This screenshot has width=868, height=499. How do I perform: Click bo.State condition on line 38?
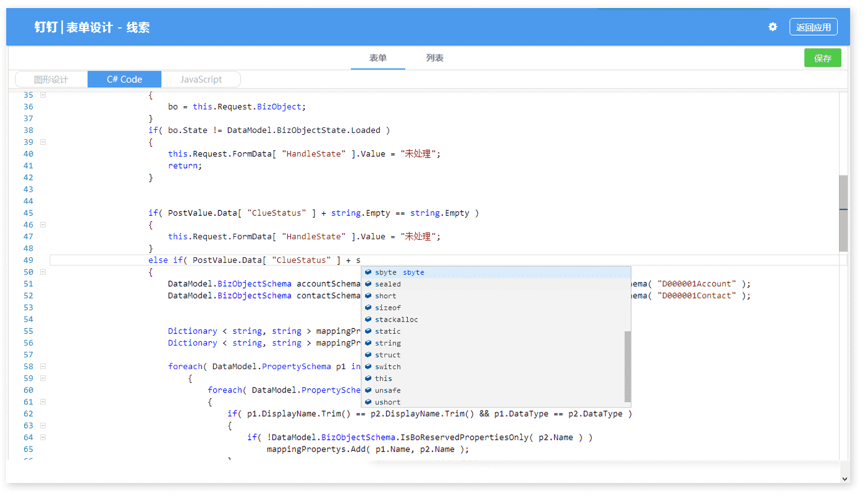click(188, 130)
